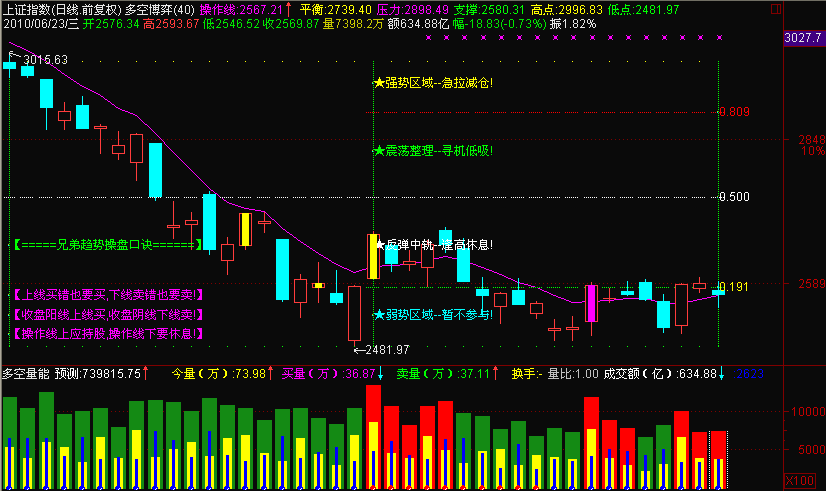Image resolution: width=826 pixels, height=491 pixels.
Task: Click the ★震荡整理--寻机低吸! label
Action: tap(434, 151)
